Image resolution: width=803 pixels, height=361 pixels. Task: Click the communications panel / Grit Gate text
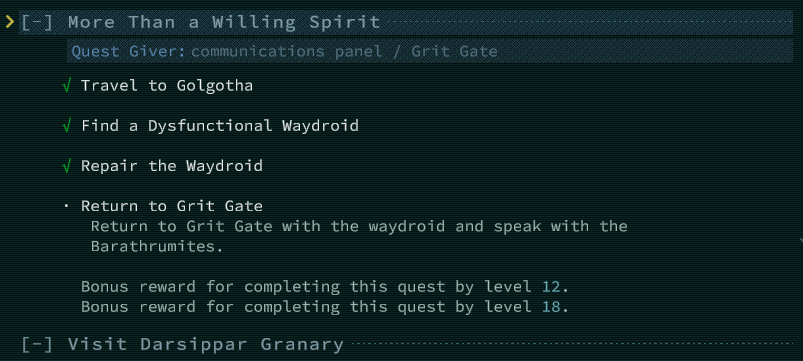(344, 52)
